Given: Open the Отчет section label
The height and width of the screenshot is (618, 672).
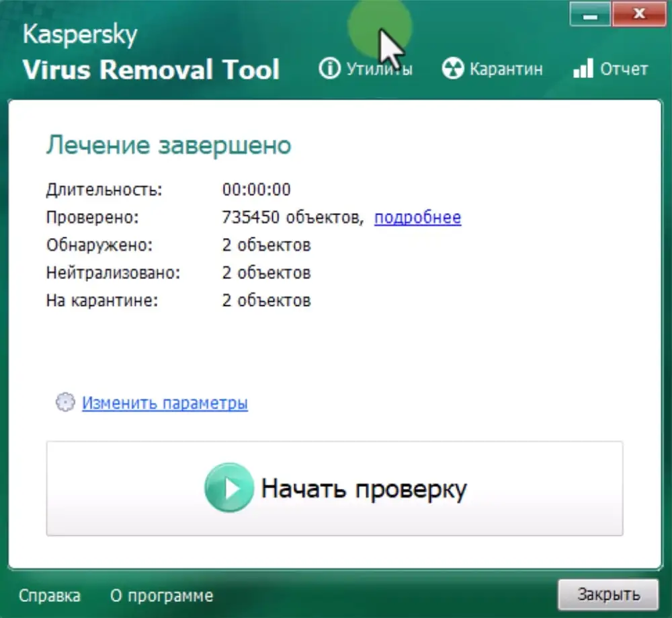Looking at the screenshot, I should tap(624, 69).
